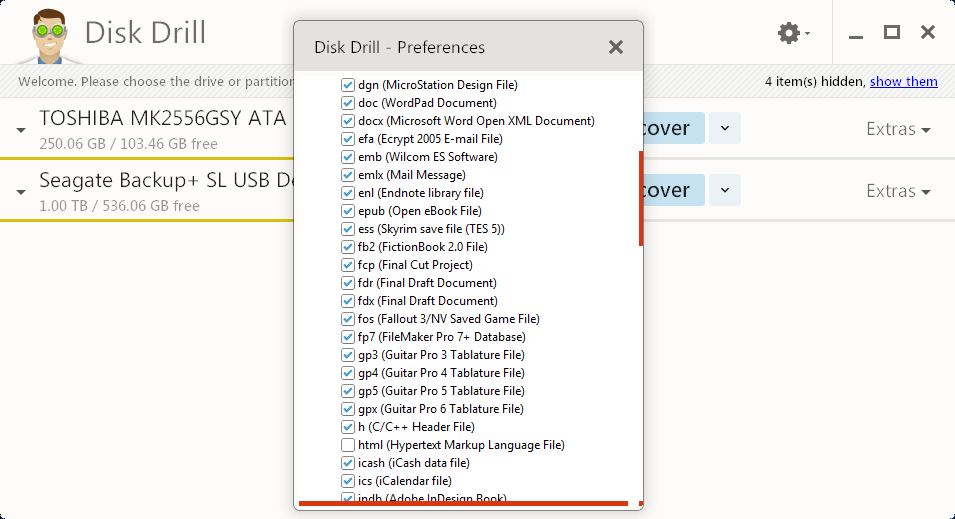Open Extras menu for Seagate drive
The width and height of the screenshot is (955, 519).
click(898, 191)
